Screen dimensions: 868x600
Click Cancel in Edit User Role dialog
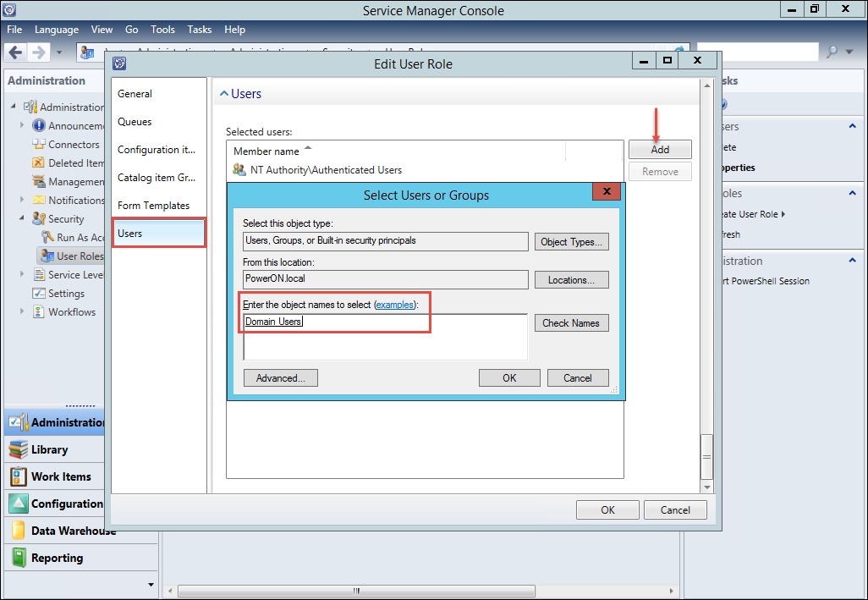(x=675, y=509)
